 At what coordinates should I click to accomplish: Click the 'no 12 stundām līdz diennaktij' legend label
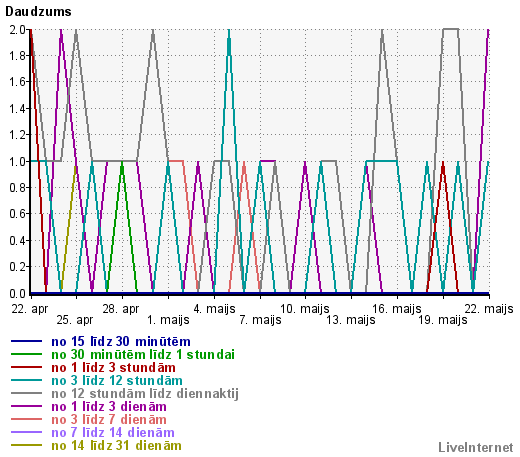[x=145, y=394]
